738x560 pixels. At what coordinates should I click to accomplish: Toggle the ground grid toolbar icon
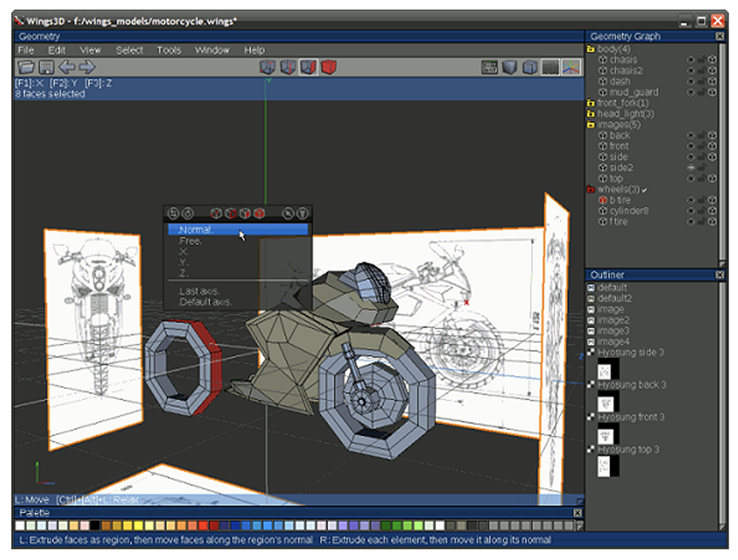(550, 67)
